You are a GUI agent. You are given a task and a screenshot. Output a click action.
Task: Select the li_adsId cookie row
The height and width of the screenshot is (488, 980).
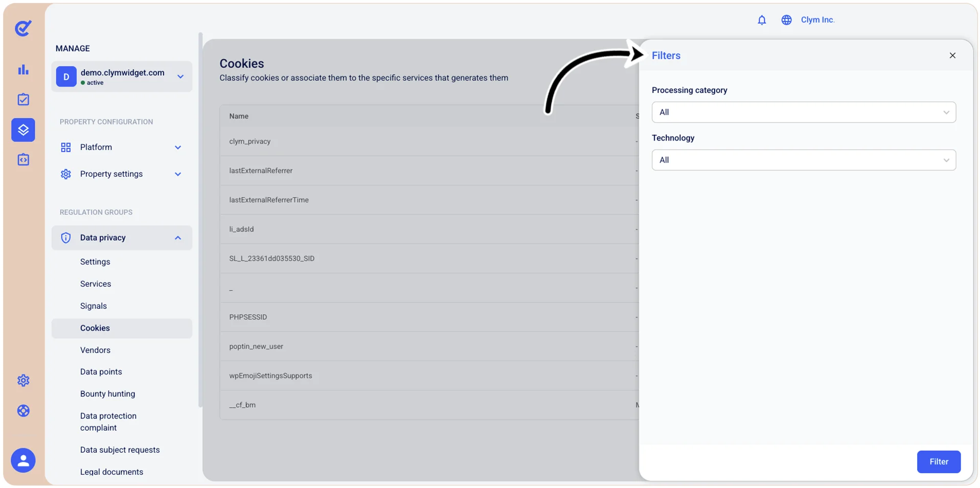tap(429, 229)
